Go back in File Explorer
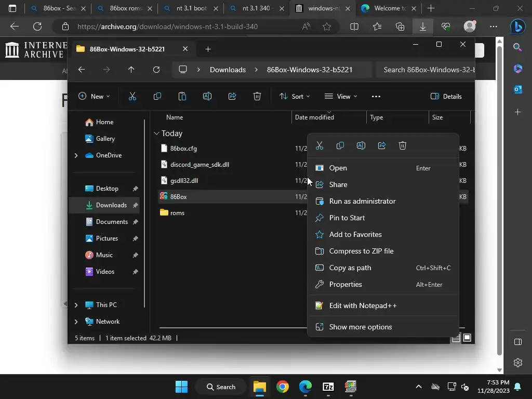 click(82, 70)
